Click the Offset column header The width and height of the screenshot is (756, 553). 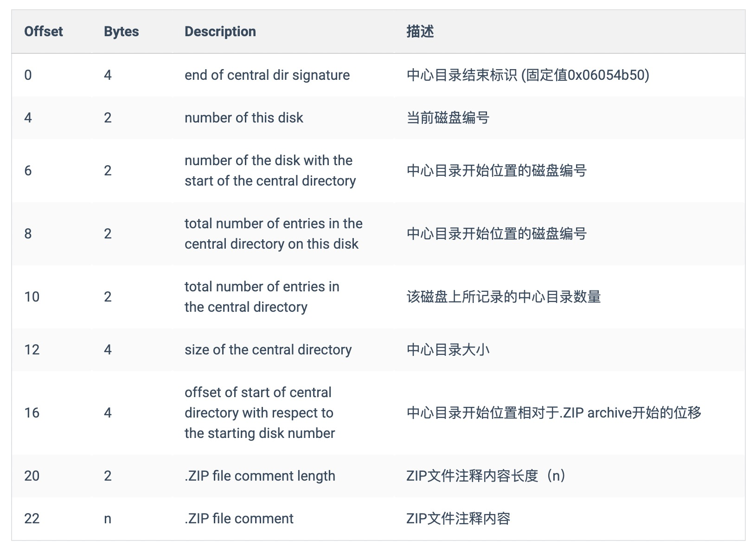(43, 32)
